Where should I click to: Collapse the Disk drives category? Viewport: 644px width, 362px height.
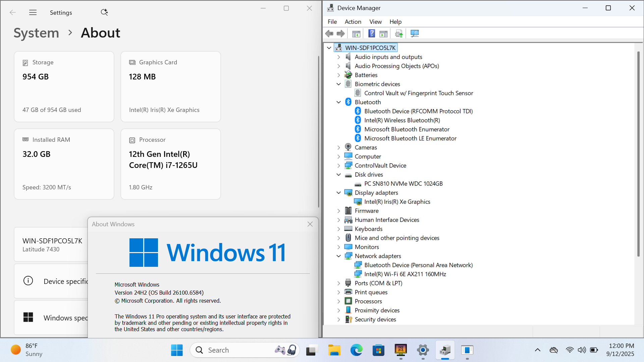pos(338,175)
